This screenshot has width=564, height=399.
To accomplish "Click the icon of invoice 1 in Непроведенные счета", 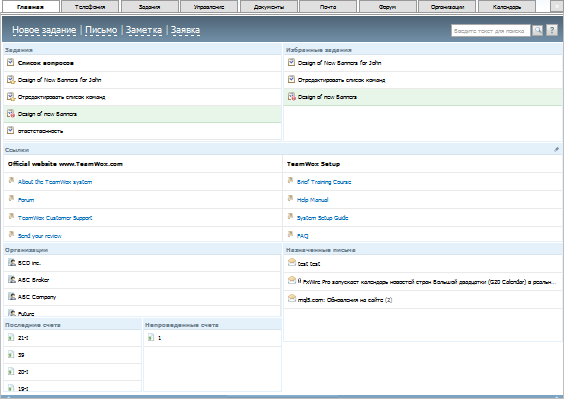I will [151, 337].
